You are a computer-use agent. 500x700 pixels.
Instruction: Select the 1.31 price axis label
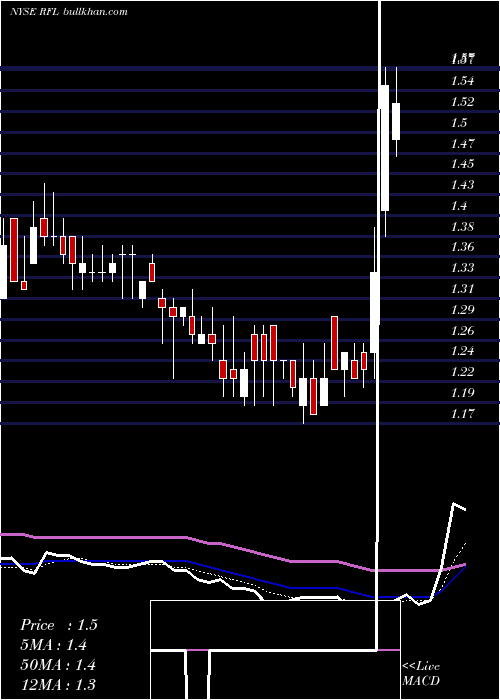coord(462,288)
